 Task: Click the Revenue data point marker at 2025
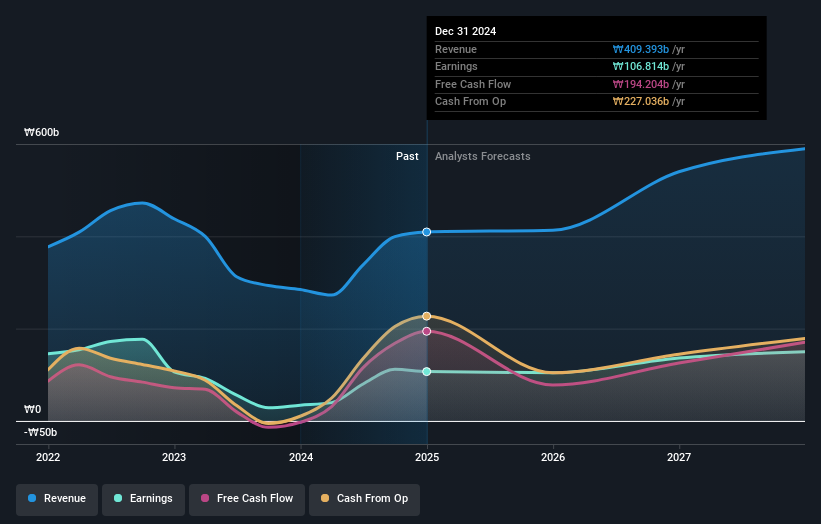427,232
